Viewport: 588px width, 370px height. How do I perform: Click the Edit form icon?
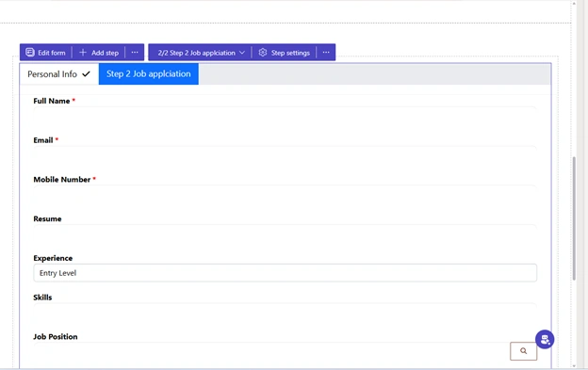[30, 53]
